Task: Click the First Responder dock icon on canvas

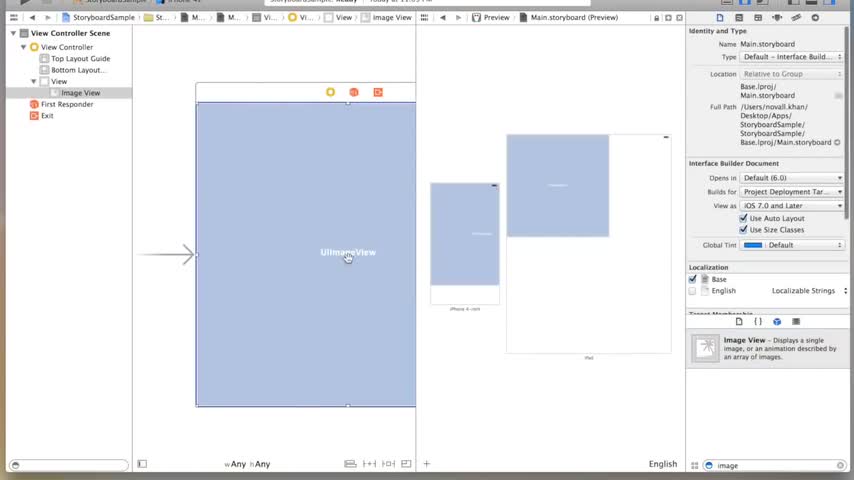Action: click(x=354, y=92)
